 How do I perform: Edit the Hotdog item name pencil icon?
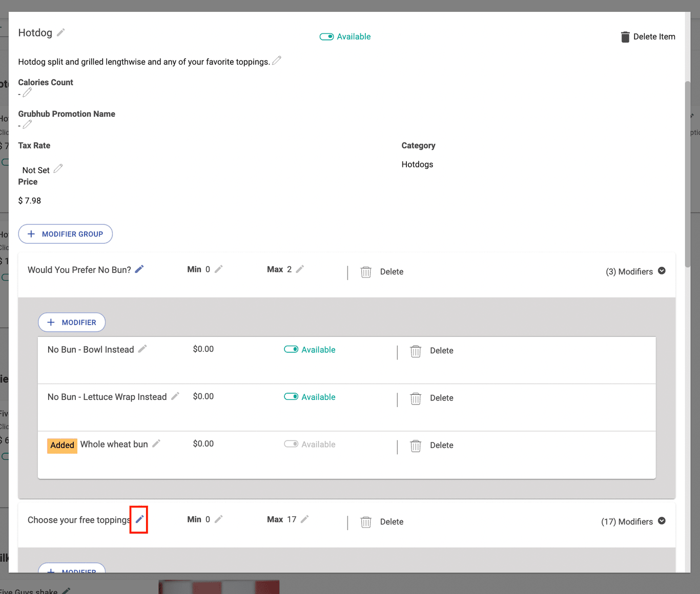[x=60, y=33]
